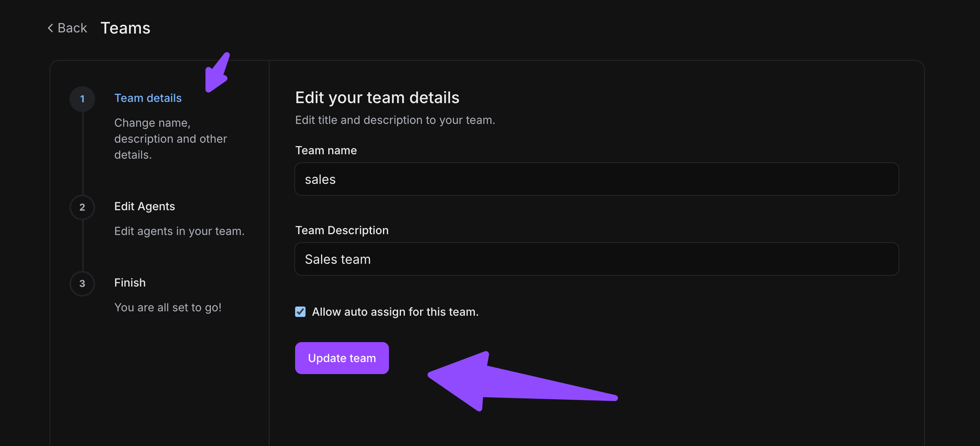Click the 'You are all set to go!' text
Screen dimensions: 980x446
point(168,307)
